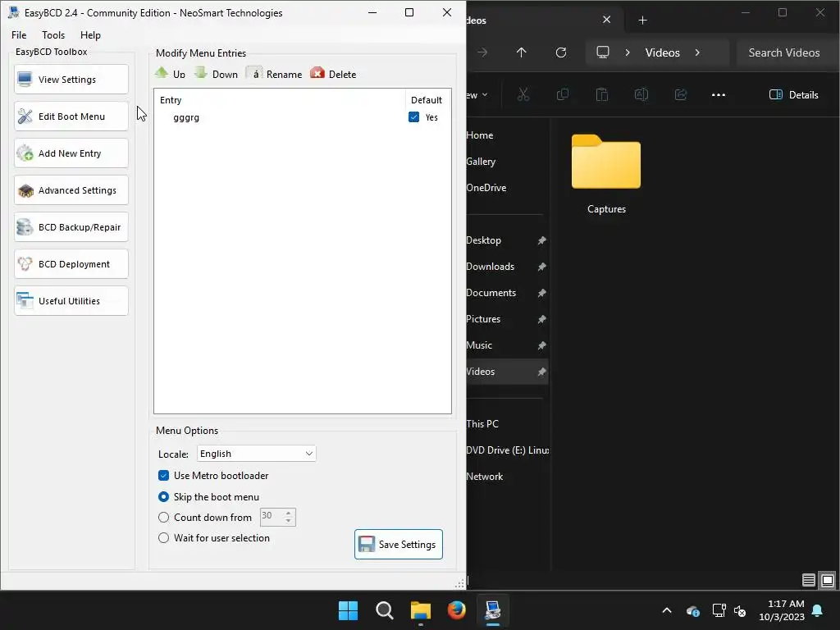
Task: Show hidden system tray icons
Action: point(667,610)
